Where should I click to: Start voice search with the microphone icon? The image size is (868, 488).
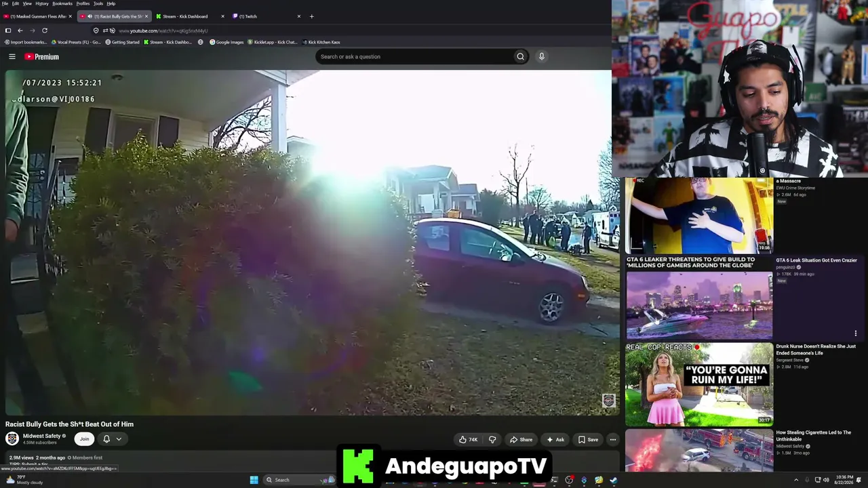click(x=541, y=57)
